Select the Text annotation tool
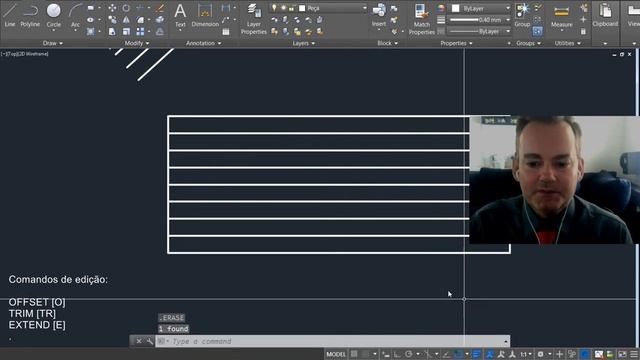 [180, 15]
